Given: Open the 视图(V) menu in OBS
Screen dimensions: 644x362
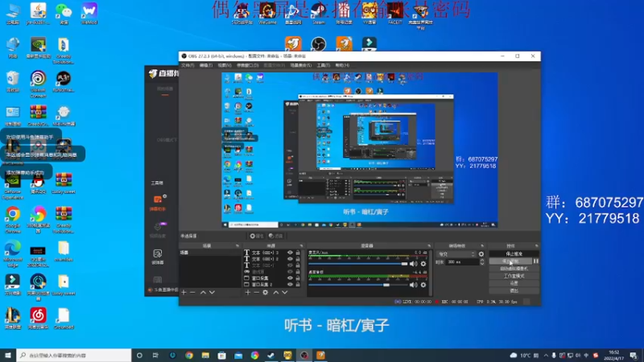Looking at the screenshot, I should [225, 65].
